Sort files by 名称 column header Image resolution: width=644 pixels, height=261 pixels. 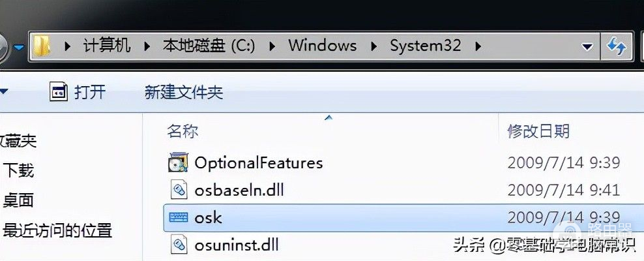click(183, 131)
